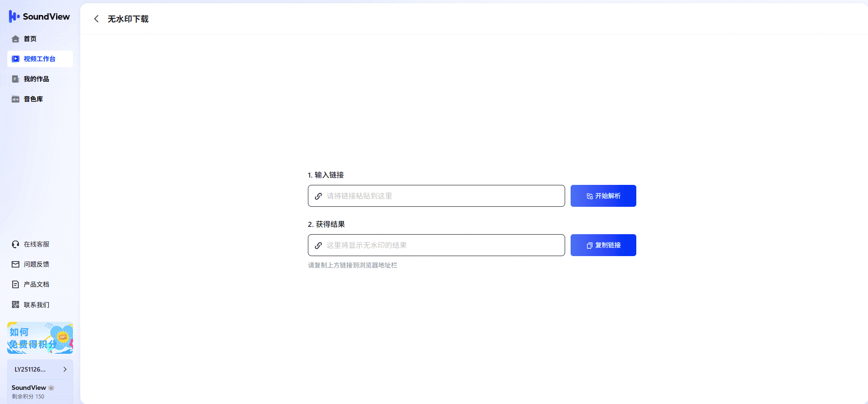Click the SoundView logo icon
Screen dimensions: 868x404
point(14,17)
